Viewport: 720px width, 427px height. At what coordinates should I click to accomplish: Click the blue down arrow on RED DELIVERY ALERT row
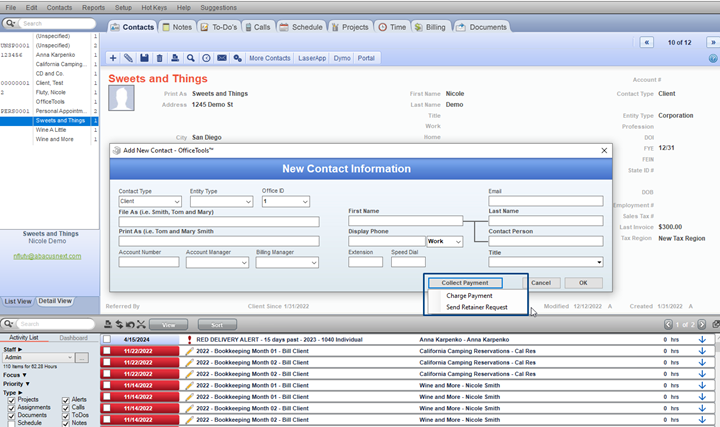coord(702,340)
